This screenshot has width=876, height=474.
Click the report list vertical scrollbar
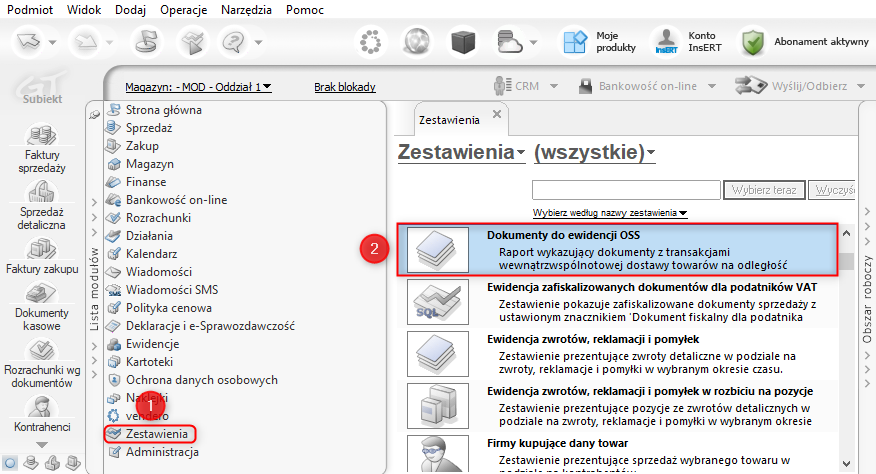pos(846,348)
